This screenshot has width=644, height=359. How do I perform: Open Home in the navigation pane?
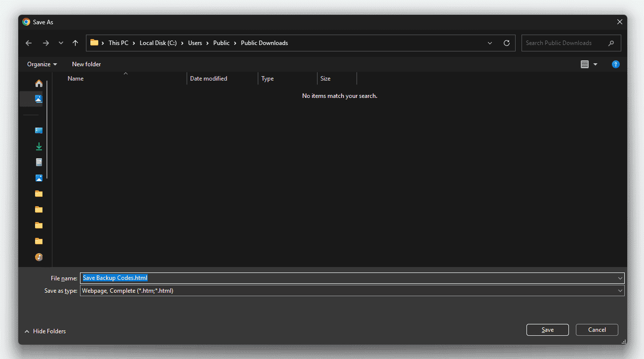coord(39,83)
